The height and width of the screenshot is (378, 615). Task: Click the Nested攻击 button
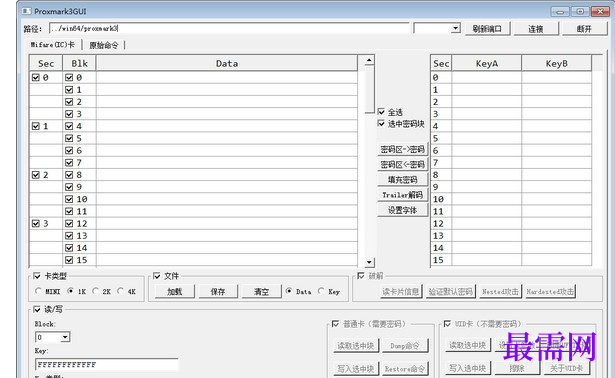click(500, 291)
